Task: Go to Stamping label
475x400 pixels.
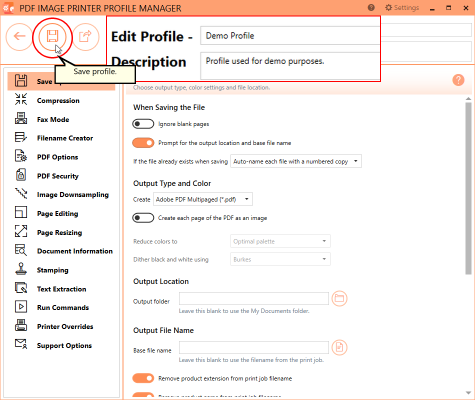Action: 53,270
